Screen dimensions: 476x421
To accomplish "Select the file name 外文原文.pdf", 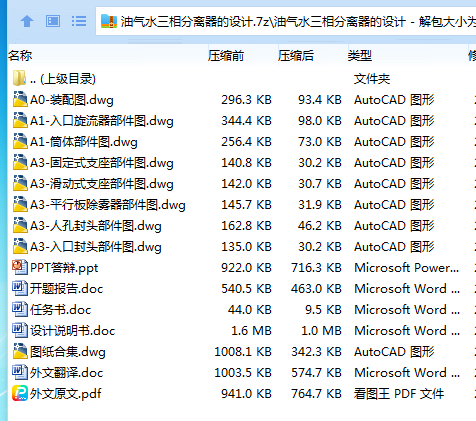I will pyautogui.click(x=66, y=394).
